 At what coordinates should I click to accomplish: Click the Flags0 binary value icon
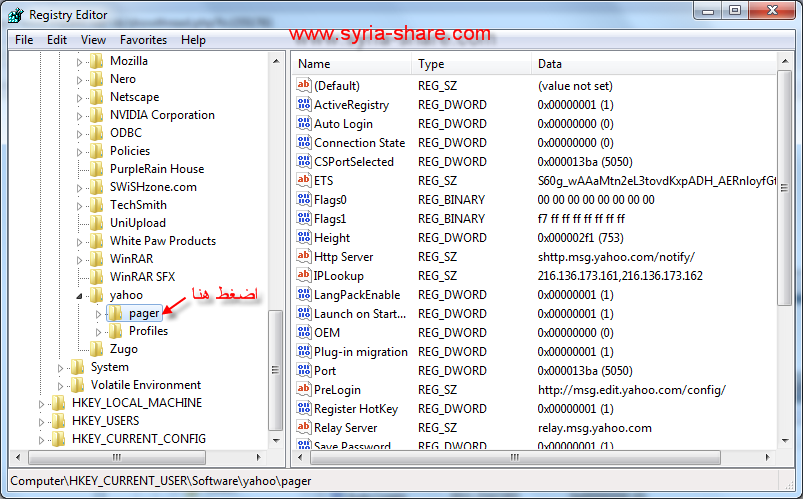tap(304, 200)
